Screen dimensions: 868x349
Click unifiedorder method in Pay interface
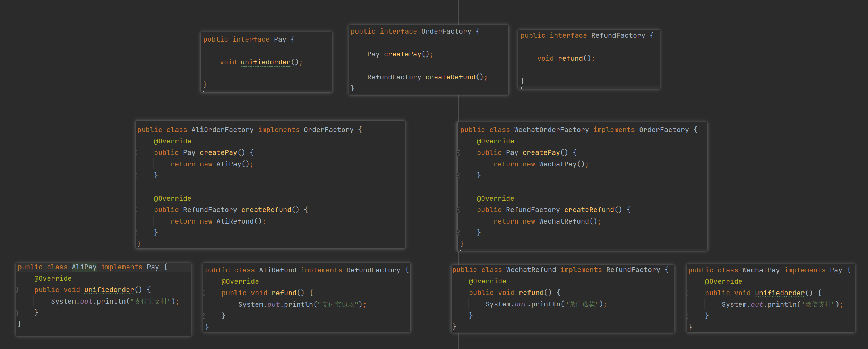click(x=266, y=62)
